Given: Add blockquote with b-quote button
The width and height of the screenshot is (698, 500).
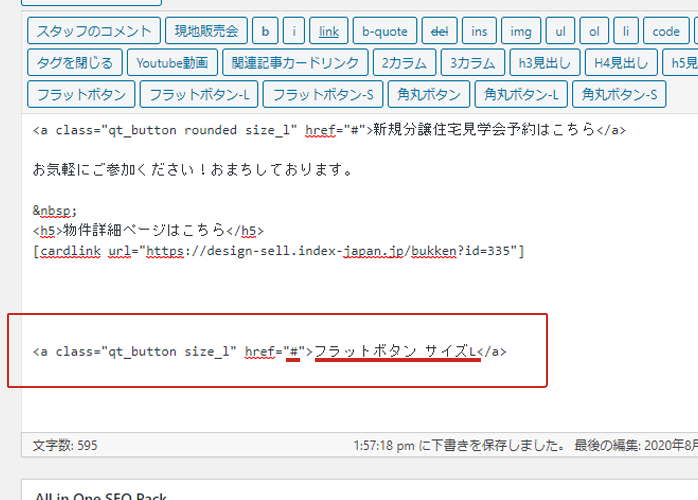Looking at the screenshot, I should pos(384,31).
